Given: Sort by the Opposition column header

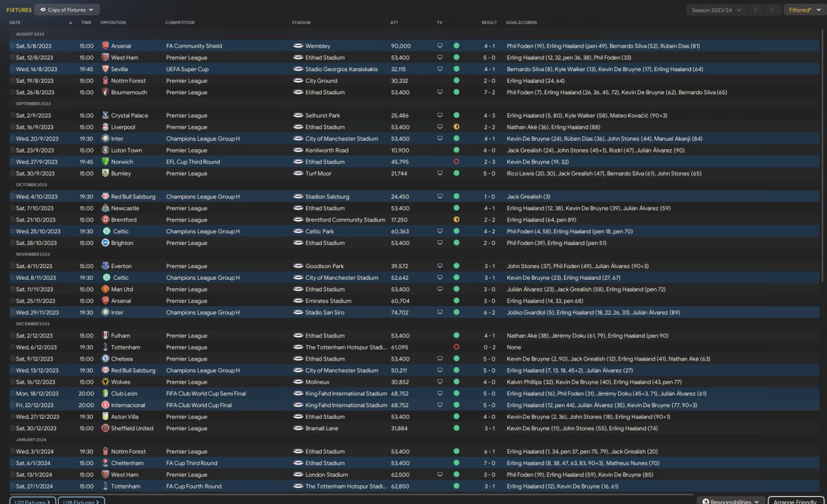Looking at the screenshot, I should 113,23.
